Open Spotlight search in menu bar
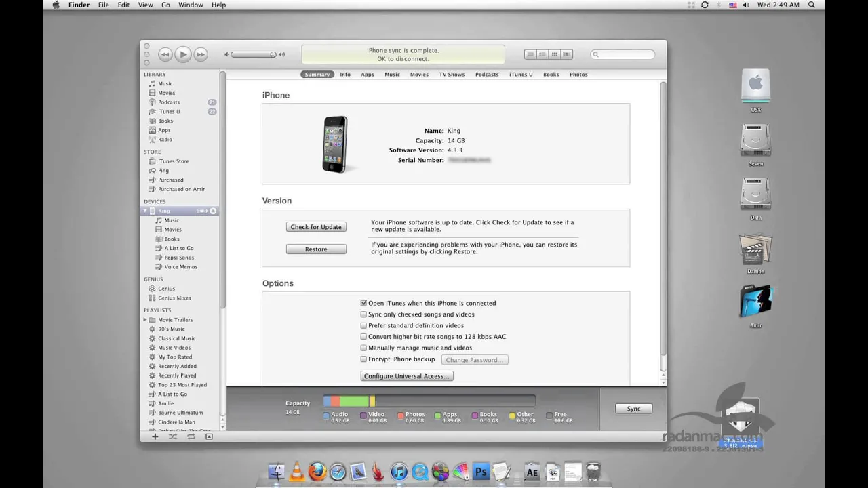 pyautogui.click(x=812, y=5)
